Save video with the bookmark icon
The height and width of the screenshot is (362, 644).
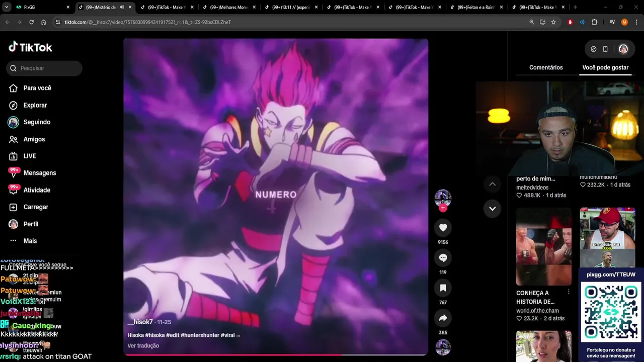(443, 288)
